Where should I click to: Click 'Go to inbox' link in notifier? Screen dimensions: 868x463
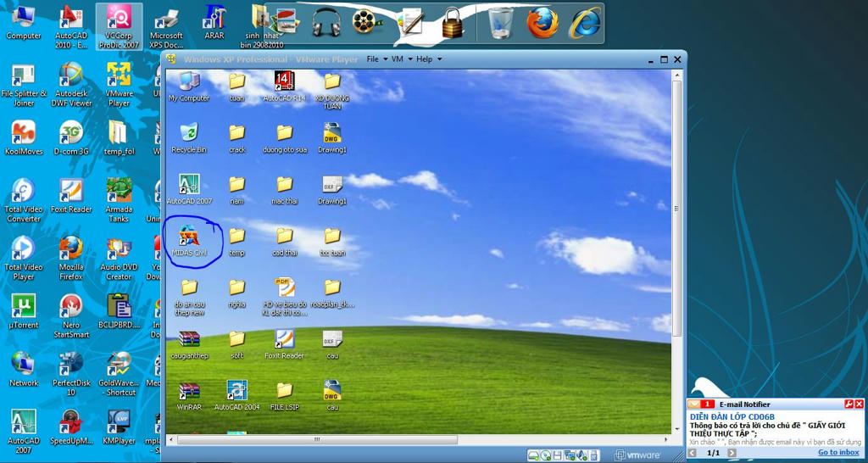click(x=838, y=453)
